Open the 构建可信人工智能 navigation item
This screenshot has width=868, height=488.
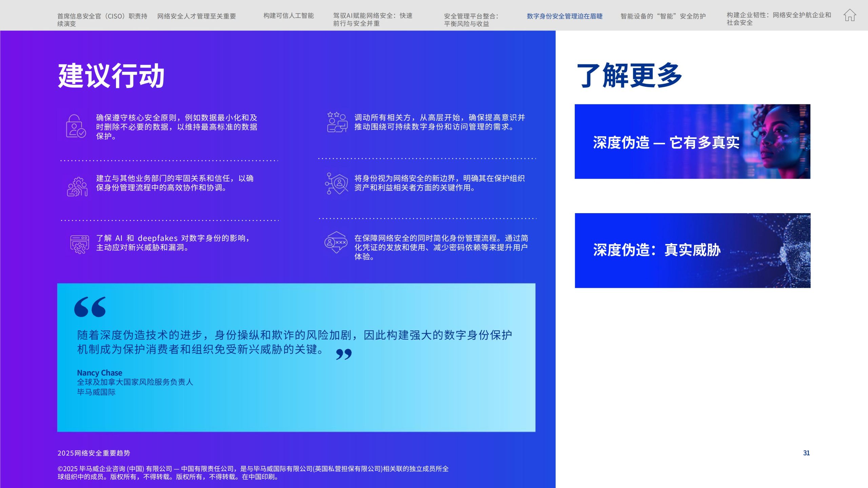click(289, 16)
